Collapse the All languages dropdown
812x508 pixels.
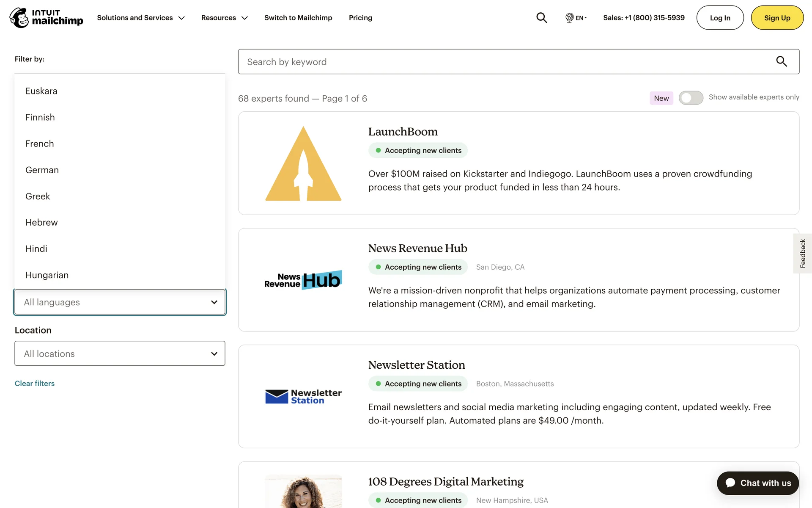pos(120,302)
